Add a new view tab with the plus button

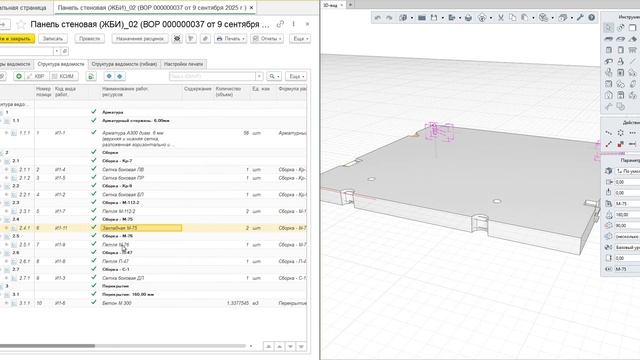point(350,5)
